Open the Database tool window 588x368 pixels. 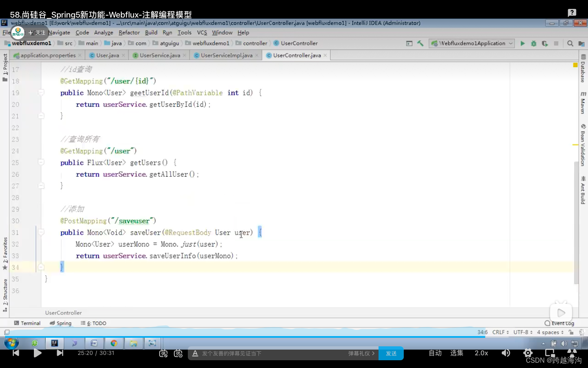(x=583, y=68)
